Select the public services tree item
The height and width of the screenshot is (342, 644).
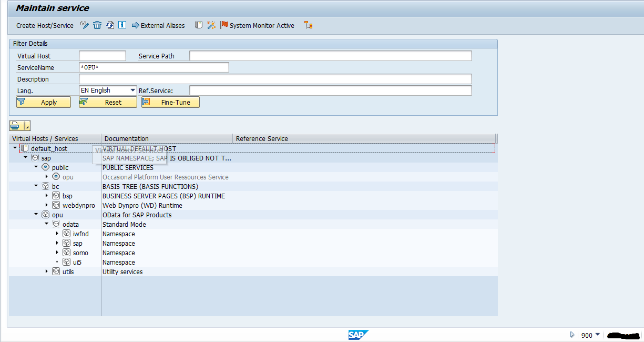(x=60, y=168)
